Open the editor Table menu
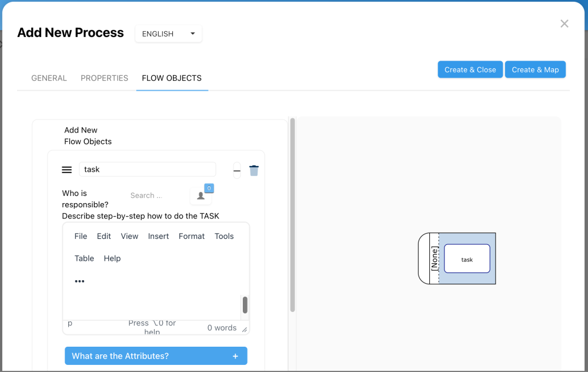Screen dimensions: 588x372 84,258
